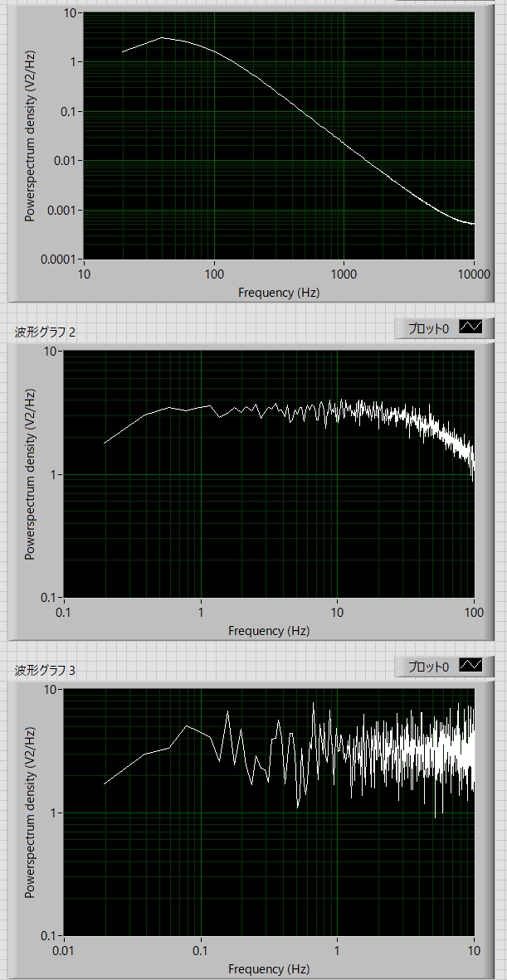Select the top graph's Powerspectrum density axis label
507x980 pixels.
click(x=30, y=135)
